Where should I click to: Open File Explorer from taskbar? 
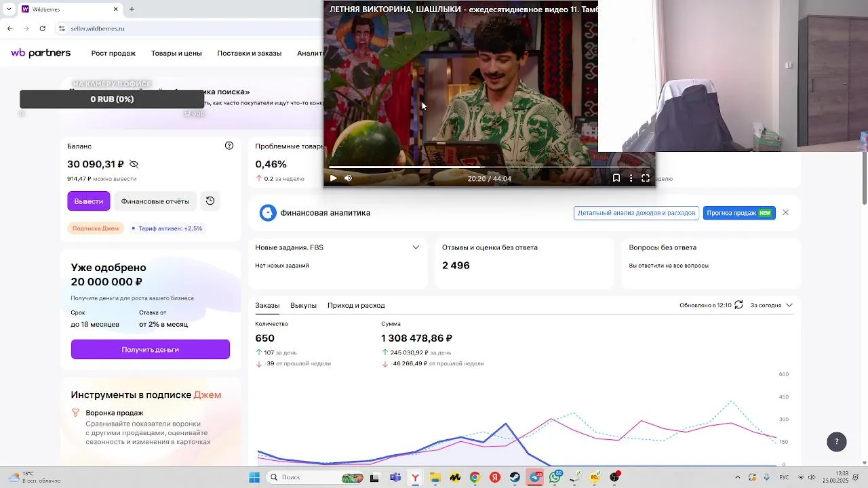tap(435, 477)
